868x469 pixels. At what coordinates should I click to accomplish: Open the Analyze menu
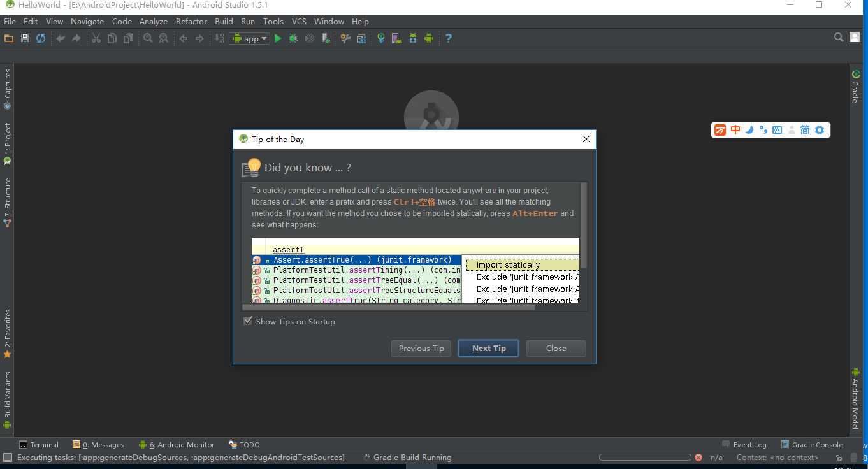(x=153, y=21)
